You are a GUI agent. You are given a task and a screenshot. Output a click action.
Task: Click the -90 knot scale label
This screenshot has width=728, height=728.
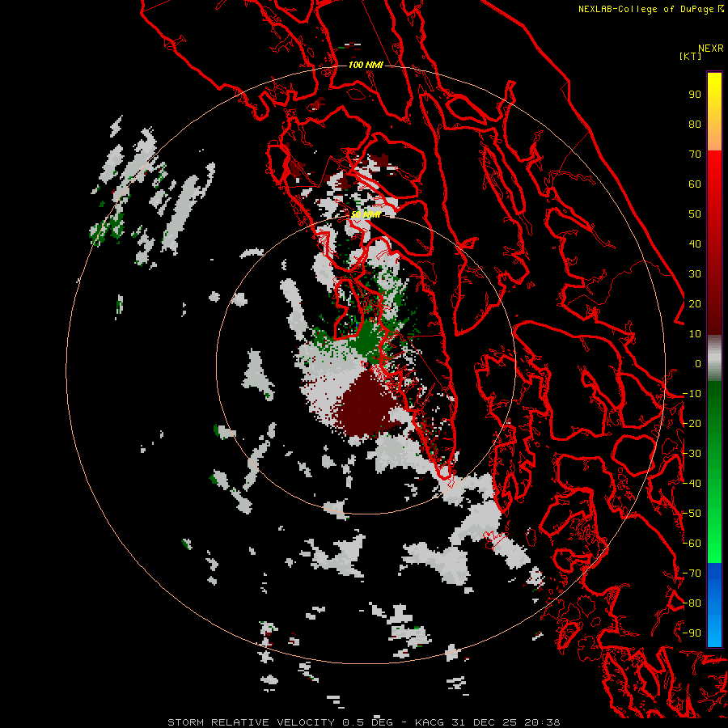[692, 633]
